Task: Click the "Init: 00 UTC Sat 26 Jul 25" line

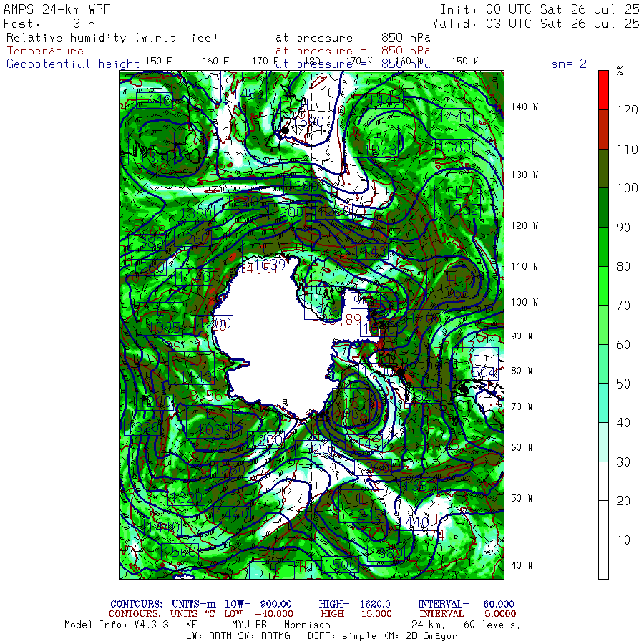Action: [540, 9]
